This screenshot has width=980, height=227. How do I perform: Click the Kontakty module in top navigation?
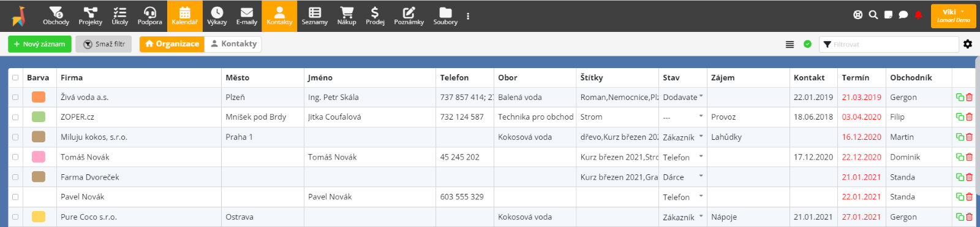279,16
